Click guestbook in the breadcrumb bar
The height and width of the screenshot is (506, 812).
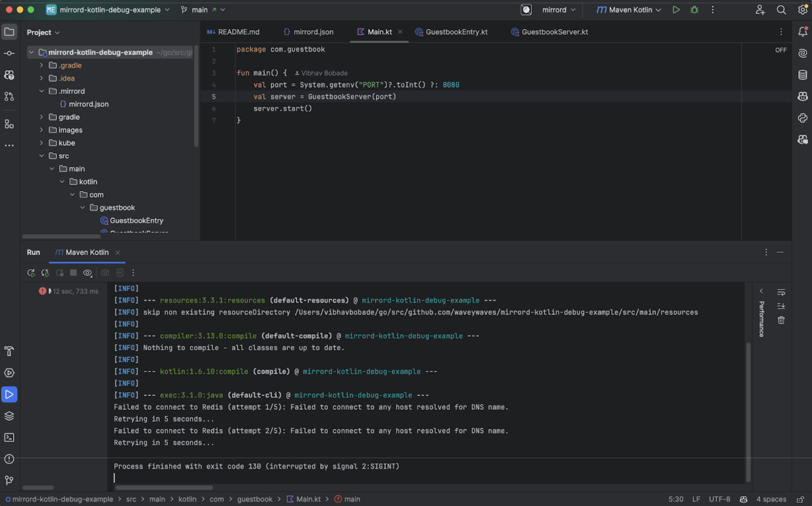point(255,499)
